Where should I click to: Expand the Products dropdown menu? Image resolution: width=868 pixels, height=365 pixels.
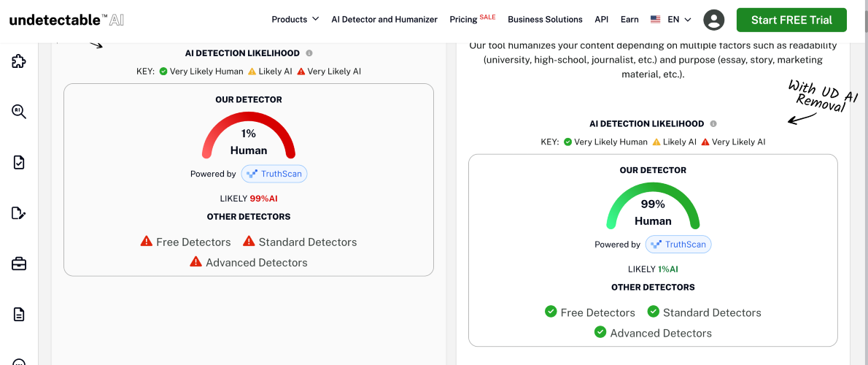click(x=295, y=20)
